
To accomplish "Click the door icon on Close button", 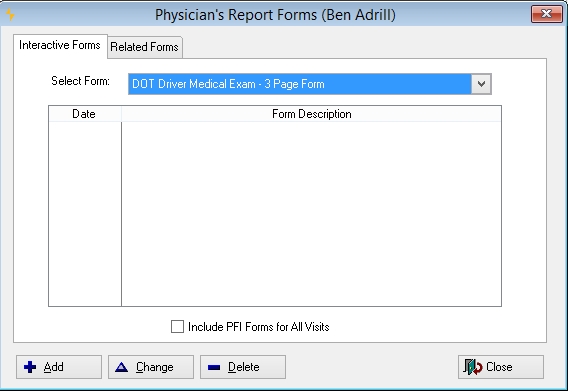I will pos(472,367).
